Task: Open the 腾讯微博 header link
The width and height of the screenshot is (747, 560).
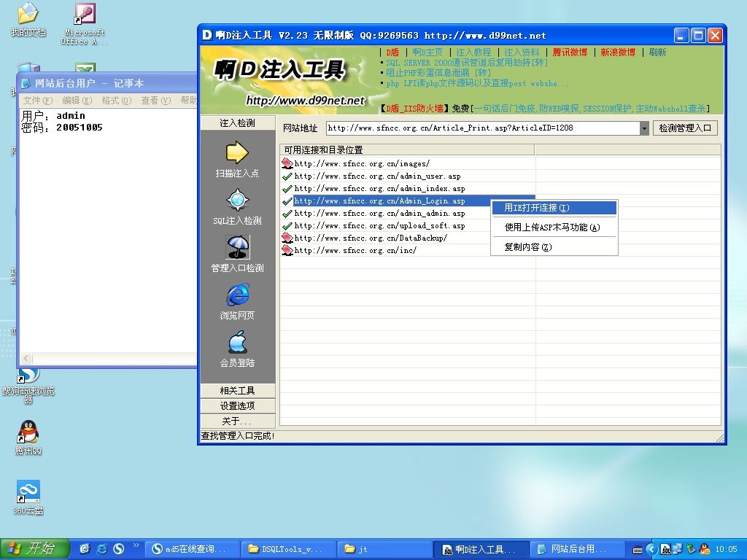Action: coord(570,52)
